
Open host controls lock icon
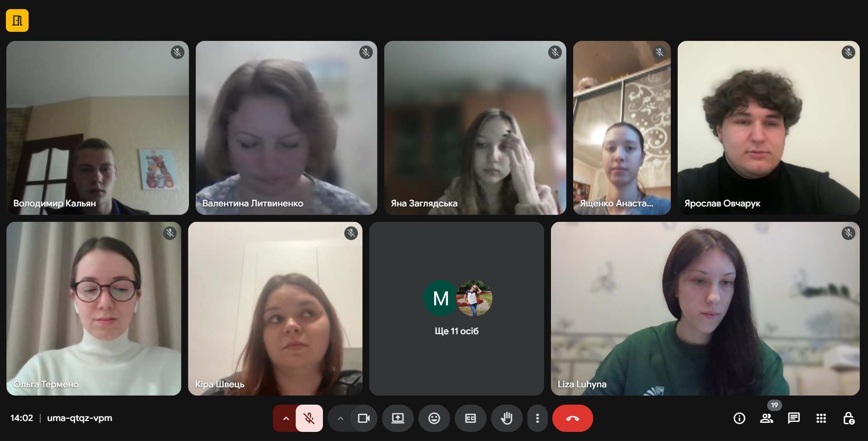point(848,418)
